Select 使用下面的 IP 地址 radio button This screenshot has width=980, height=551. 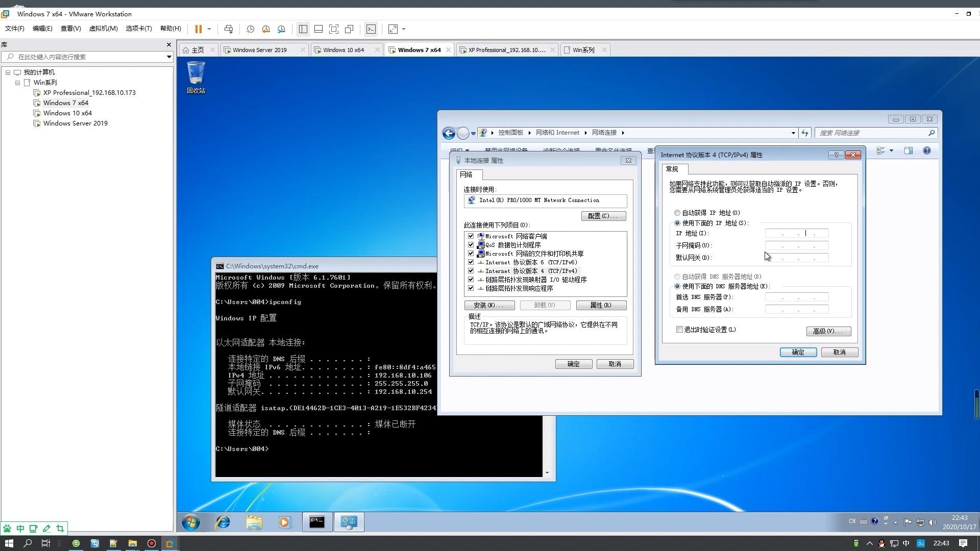click(677, 223)
